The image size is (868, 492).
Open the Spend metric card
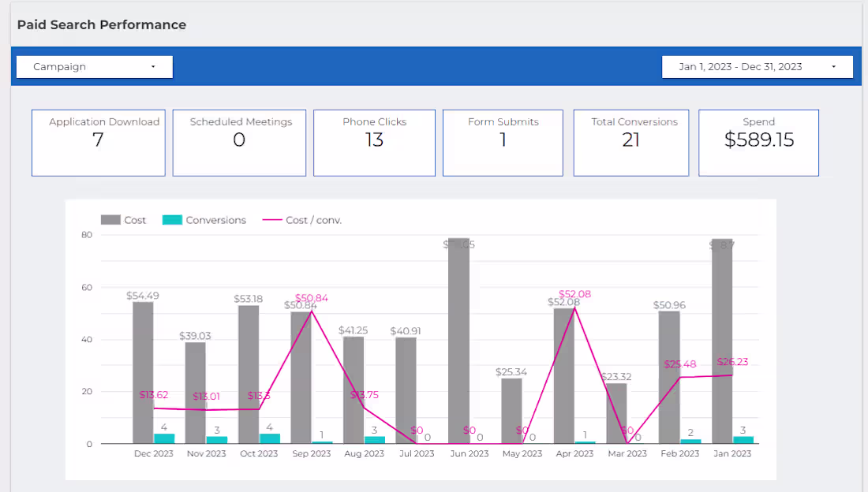(758, 142)
